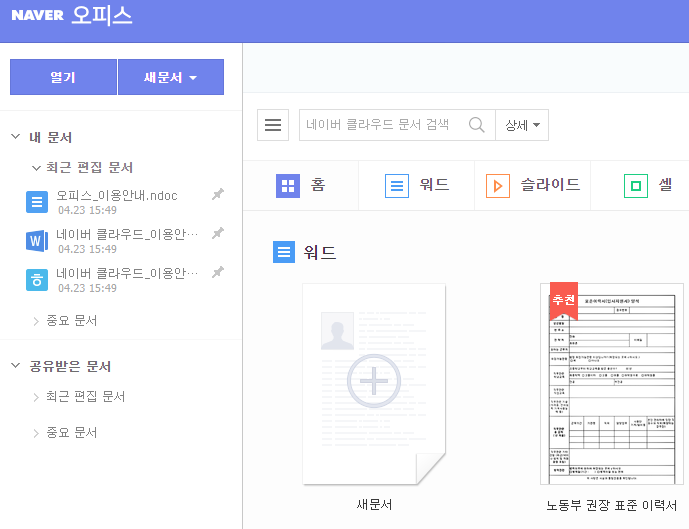Click the 열기 button
This screenshot has width=689, height=529.
pos(63,77)
